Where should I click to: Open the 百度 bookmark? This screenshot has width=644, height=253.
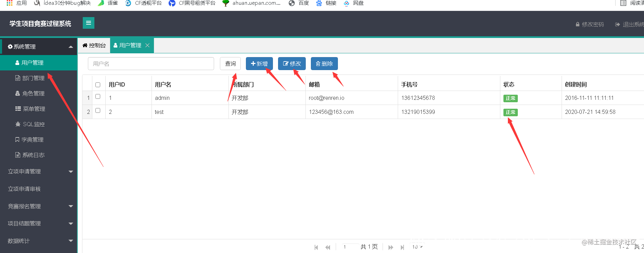coord(299,3)
